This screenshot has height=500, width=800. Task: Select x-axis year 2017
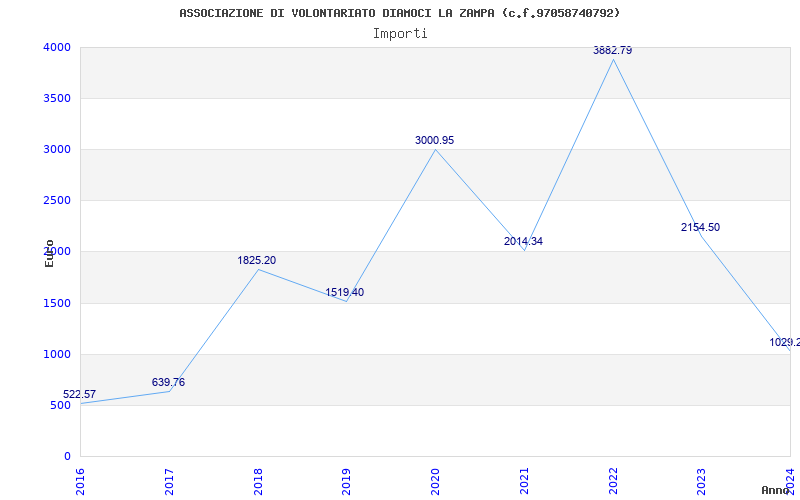pos(169,481)
